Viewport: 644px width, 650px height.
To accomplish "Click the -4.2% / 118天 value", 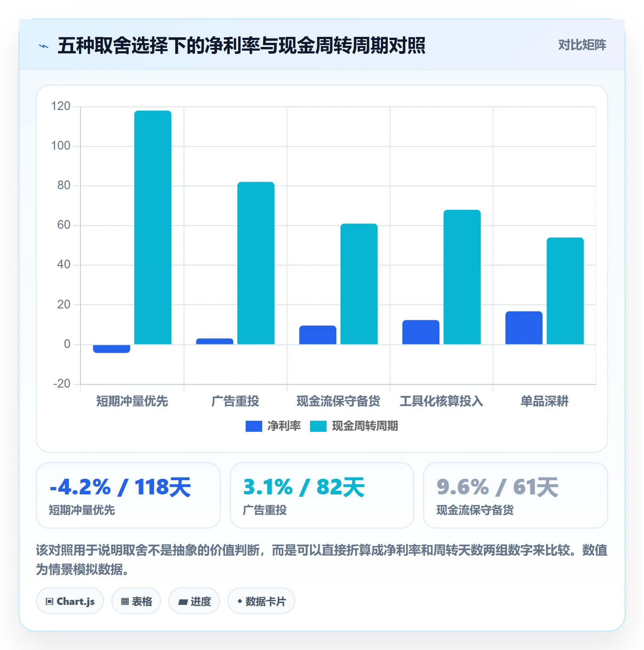I will pos(120,487).
